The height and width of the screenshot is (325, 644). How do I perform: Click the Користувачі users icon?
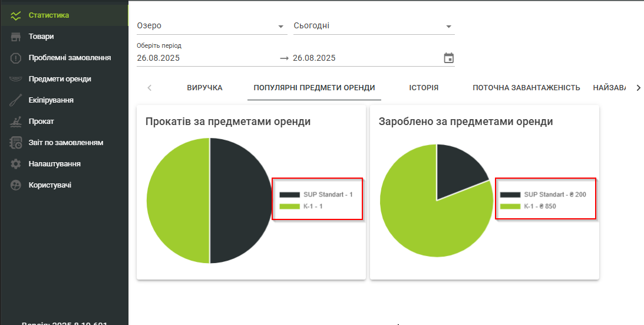[x=15, y=185]
